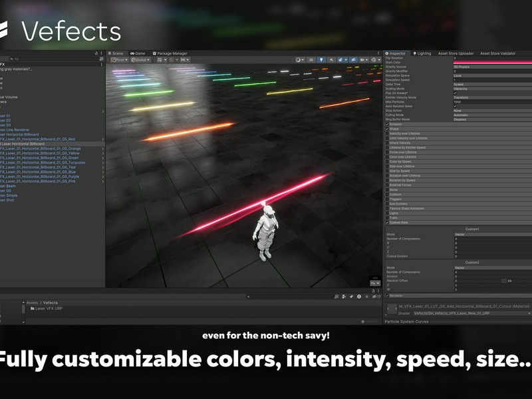Click the Vefects breadcrumb in Project
The height and width of the screenshot is (399, 532).
(51, 303)
